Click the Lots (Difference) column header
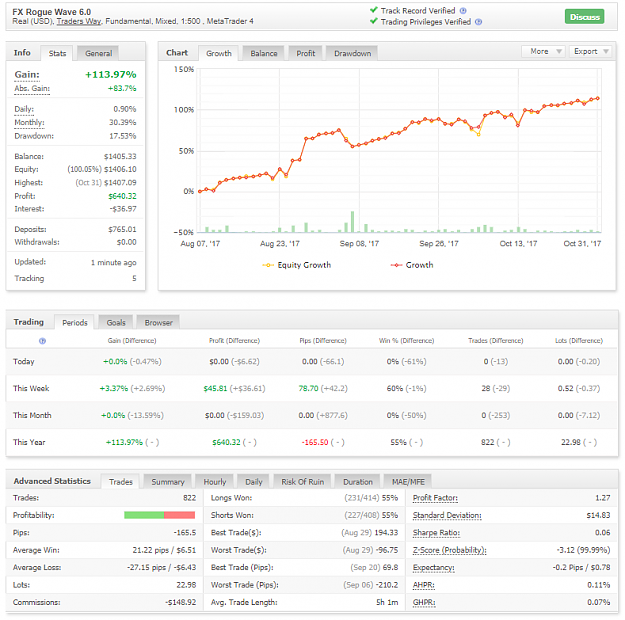The height and width of the screenshot is (620, 625). [579, 341]
